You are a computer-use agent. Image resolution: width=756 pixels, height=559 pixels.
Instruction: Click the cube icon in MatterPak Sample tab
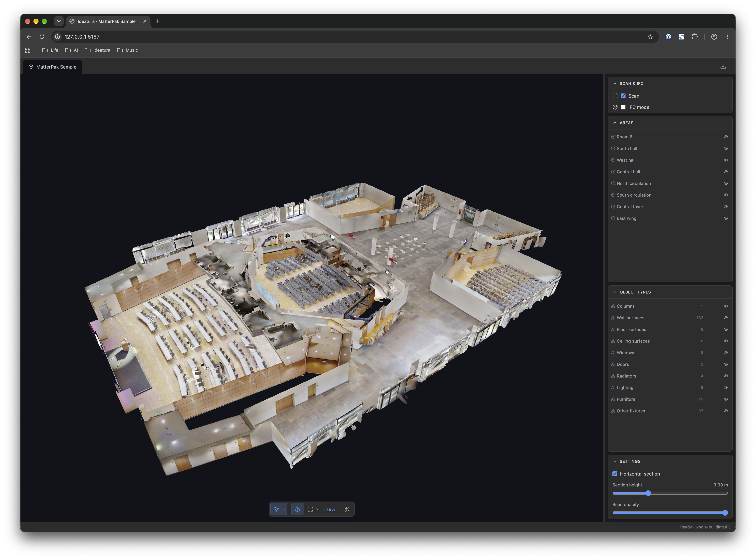click(x=31, y=67)
